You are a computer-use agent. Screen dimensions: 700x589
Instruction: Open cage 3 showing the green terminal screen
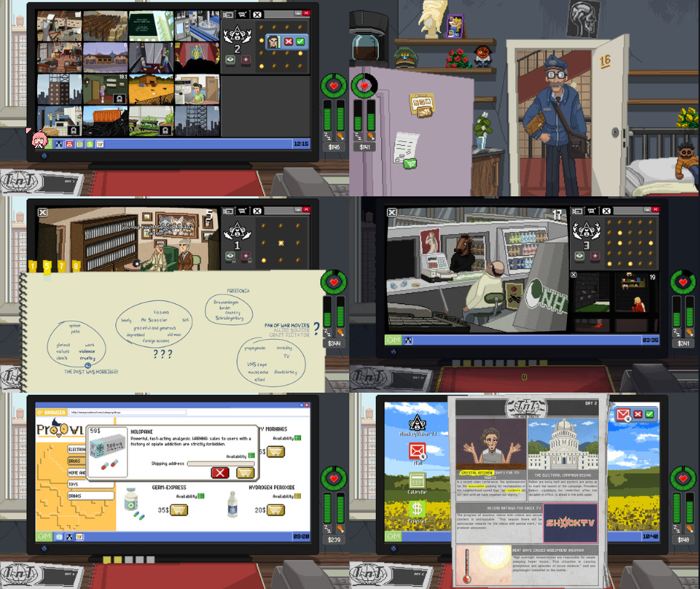point(151,26)
